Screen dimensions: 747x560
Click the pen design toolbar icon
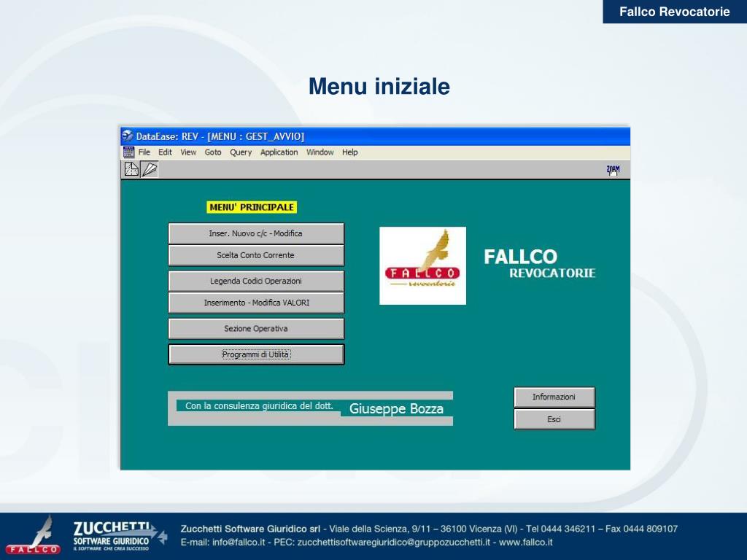coord(150,169)
